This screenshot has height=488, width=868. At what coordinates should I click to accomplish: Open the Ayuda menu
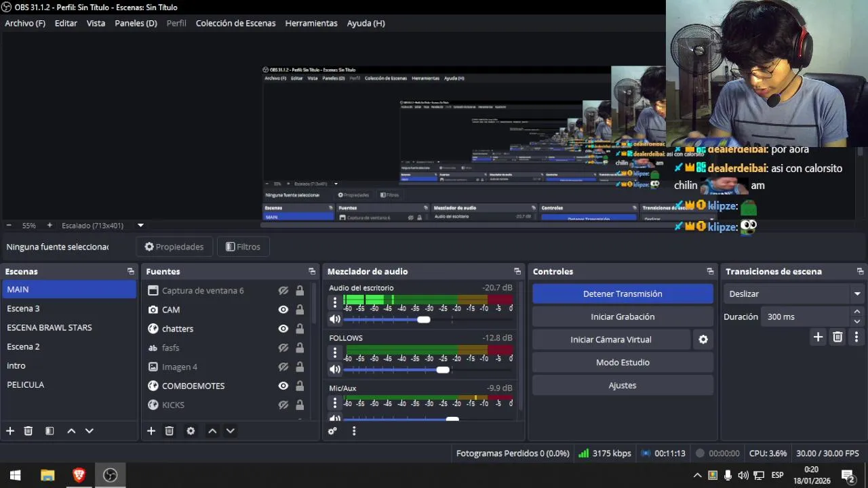(x=366, y=23)
